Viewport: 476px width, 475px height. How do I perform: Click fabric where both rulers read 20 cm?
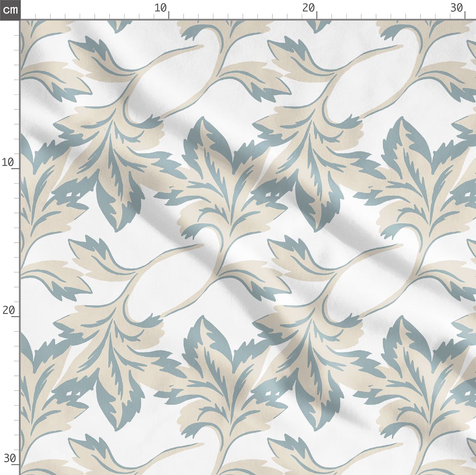pyautogui.click(x=317, y=317)
